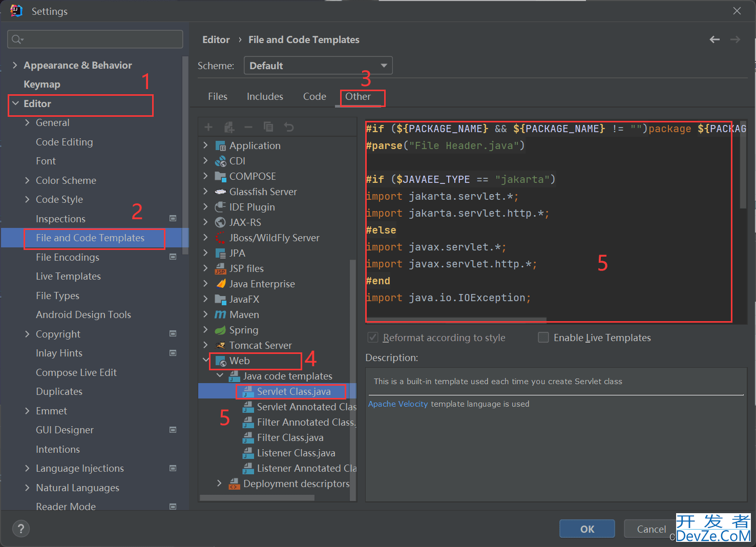The height and width of the screenshot is (547, 756).
Task: Focus the settings search field
Action: click(95, 39)
